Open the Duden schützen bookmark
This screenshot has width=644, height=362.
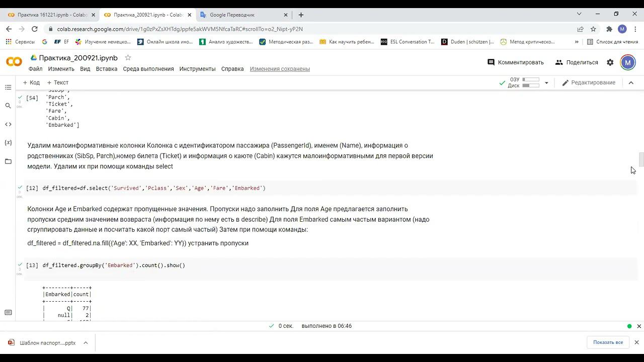coord(467,42)
